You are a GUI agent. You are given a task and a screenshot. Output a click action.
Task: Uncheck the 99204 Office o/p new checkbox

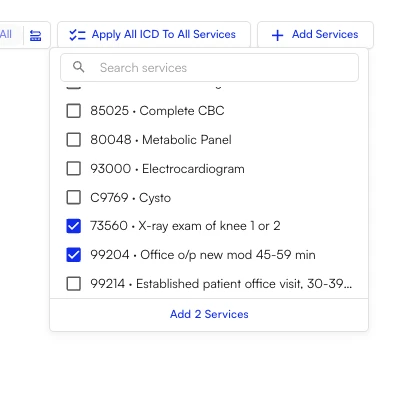pyautogui.click(x=74, y=255)
